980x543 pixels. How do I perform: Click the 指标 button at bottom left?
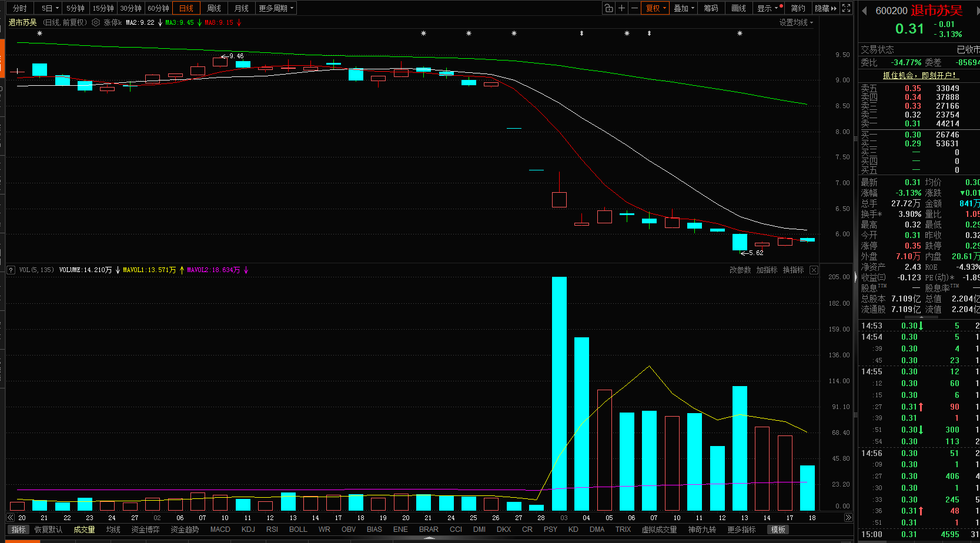click(19, 529)
